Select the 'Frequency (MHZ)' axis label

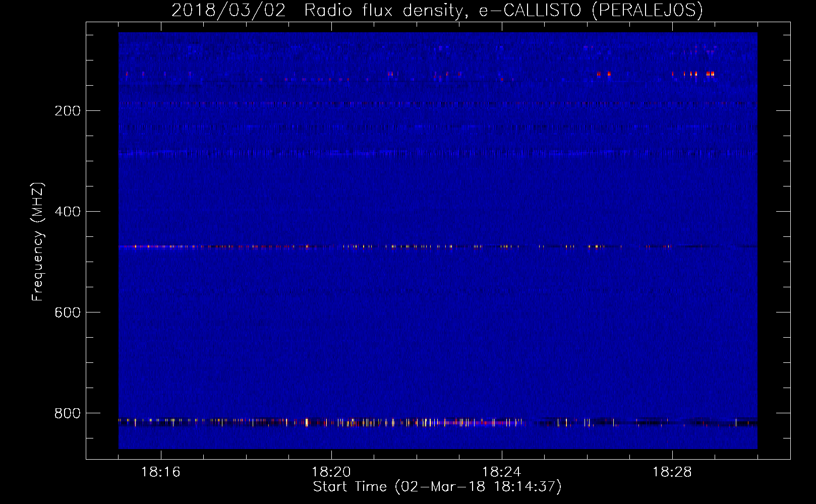coord(38,242)
